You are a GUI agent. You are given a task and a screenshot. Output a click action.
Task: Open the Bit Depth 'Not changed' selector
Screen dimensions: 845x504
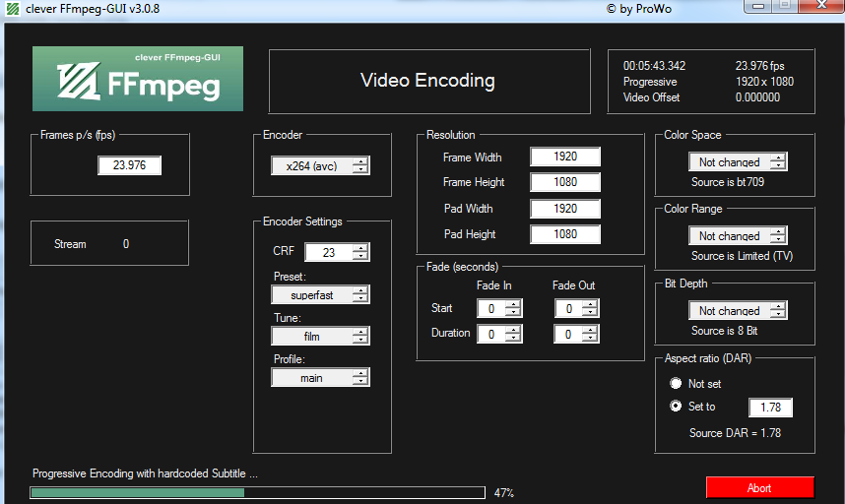(x=738, y=310)
